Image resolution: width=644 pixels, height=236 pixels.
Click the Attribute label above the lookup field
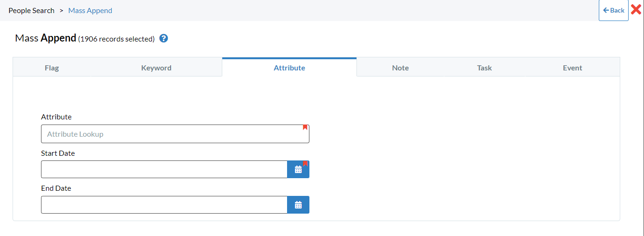56,117
